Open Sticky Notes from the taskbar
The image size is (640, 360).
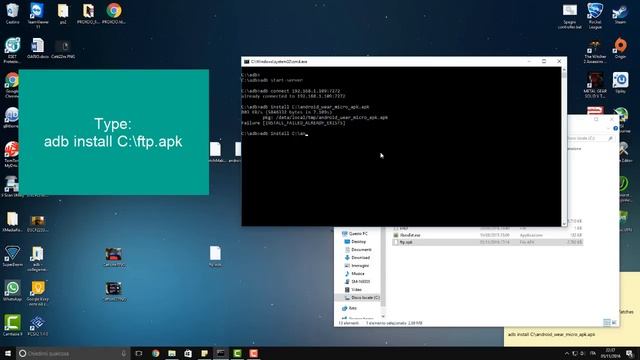click(204, 353)
